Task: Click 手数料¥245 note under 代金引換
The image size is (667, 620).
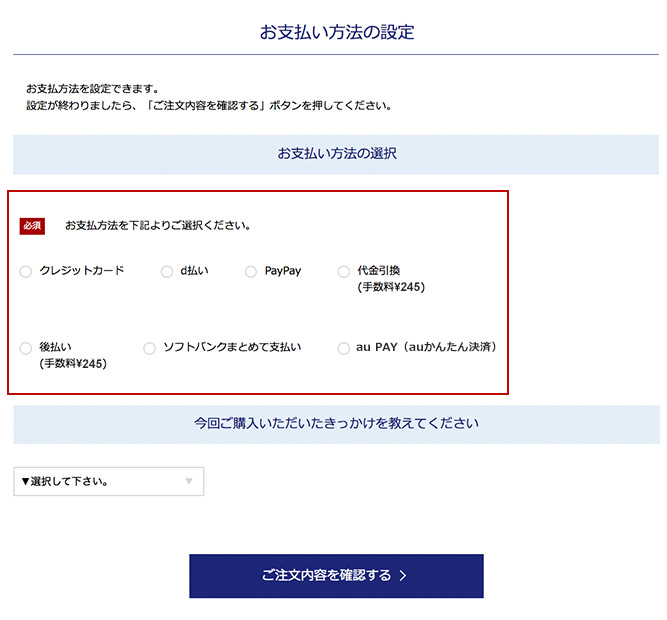Action: coord(391,287)
